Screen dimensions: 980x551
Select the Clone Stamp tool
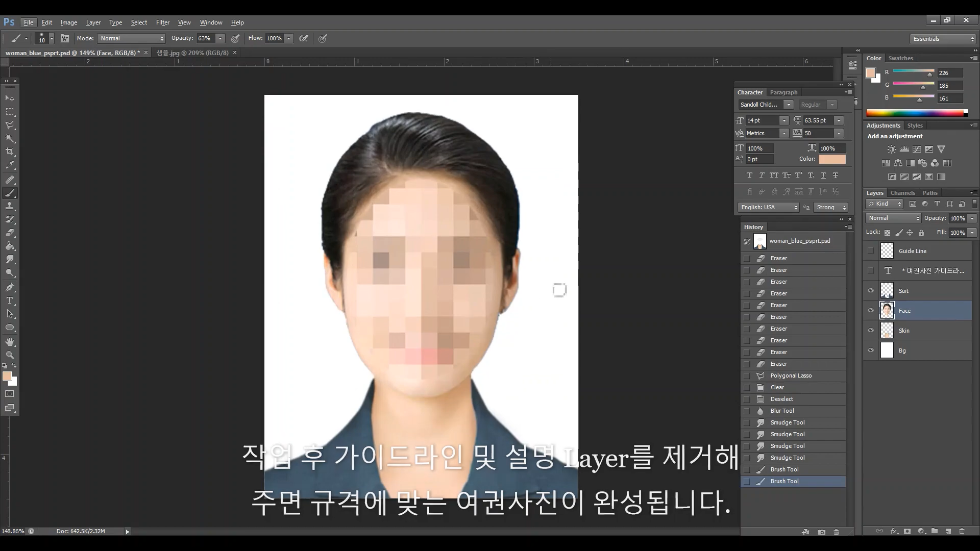click(10, 206)
